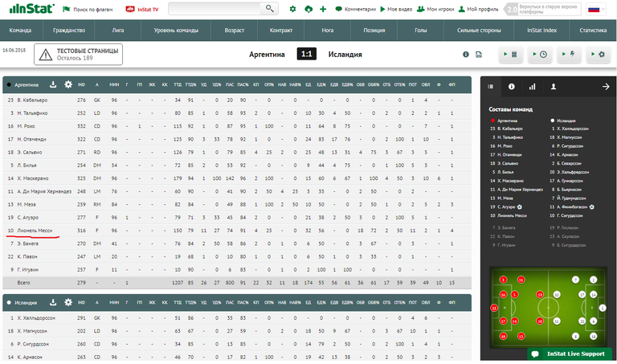Sort Argentina table by IND column
This screenshot has height=364, width=617.
[x=81, y=84]
